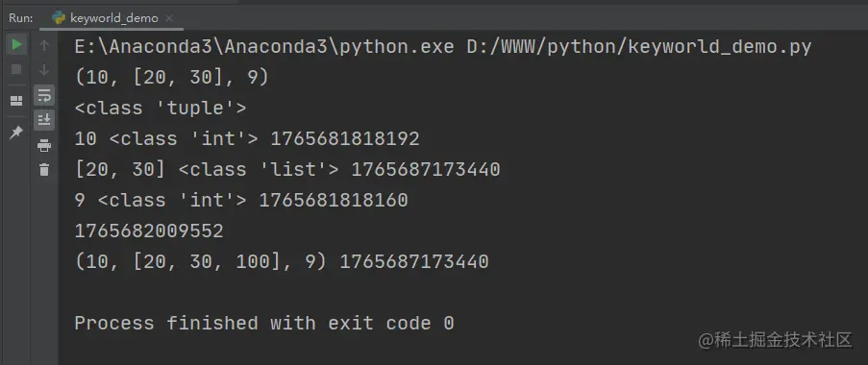This screenshot has width=868, height=365.
Task: Jump up the stack trace with up arrow
Action: tap(44, 45)
